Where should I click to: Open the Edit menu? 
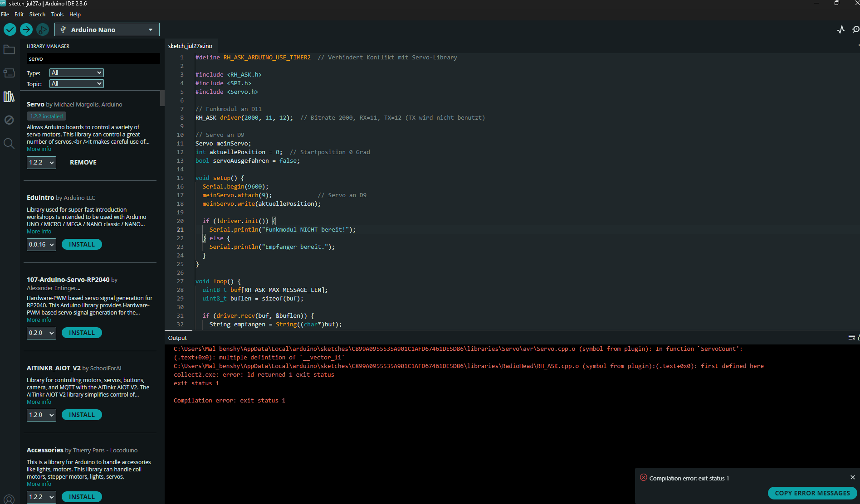pos(19,15)
